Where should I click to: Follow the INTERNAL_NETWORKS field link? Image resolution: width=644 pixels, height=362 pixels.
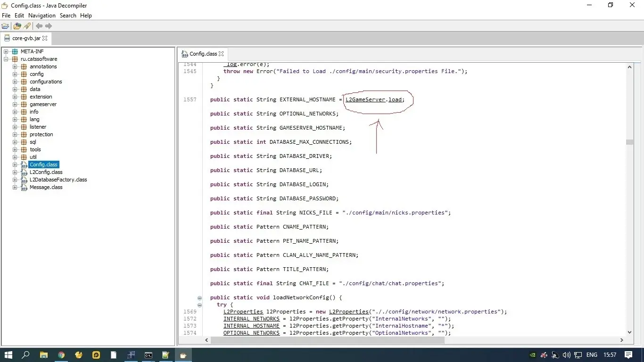coord(251,319)
